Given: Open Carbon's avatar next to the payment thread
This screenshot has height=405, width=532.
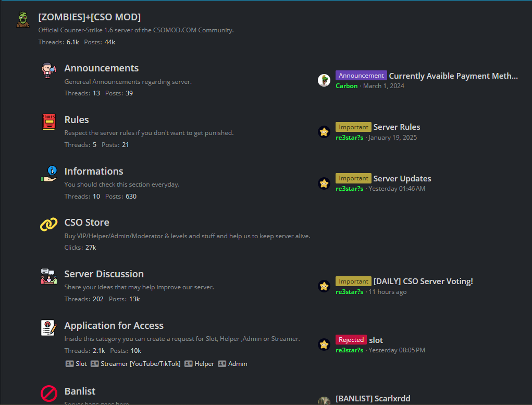Looking at the screenshot, I should tap(324, 80).
